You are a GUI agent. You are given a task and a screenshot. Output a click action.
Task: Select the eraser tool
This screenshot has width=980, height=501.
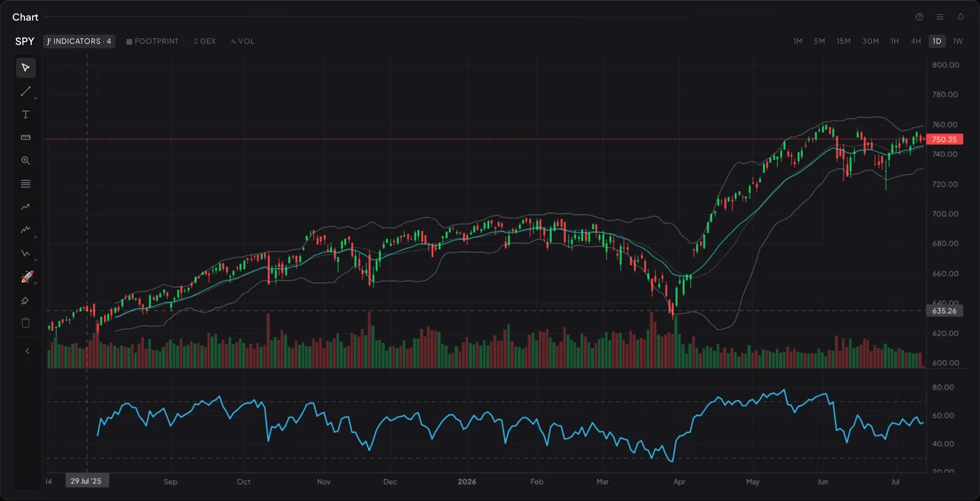[x=26, y=300]
